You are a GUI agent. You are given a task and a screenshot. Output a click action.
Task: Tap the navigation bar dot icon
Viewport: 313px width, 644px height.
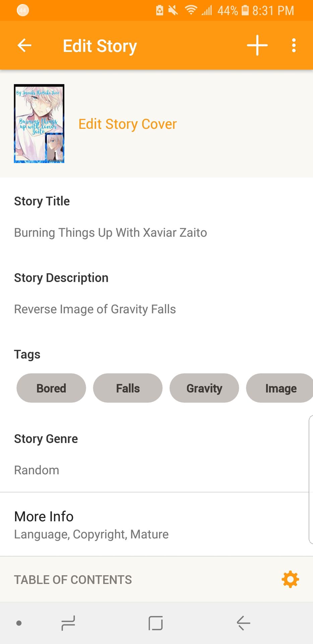coord(19,623)
